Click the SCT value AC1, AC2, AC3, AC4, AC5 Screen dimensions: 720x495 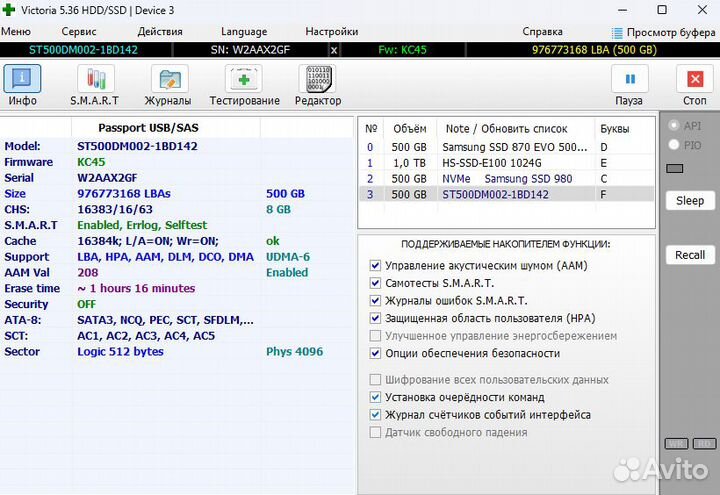pyautogui.click(x=146, y=336)
